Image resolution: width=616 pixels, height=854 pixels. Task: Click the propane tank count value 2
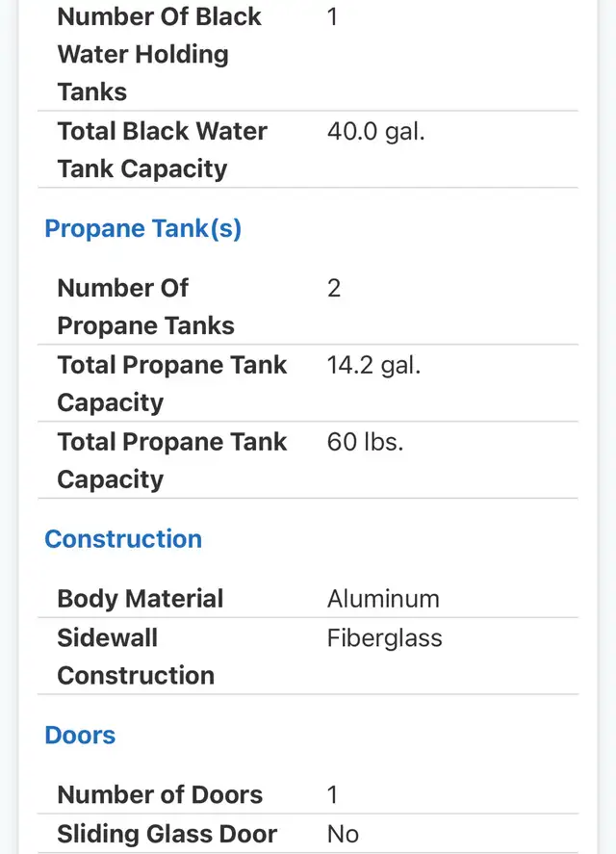coord(334,288)
